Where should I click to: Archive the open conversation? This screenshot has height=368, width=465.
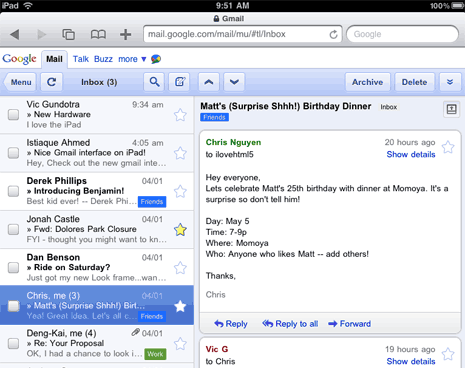click(367, 82)
